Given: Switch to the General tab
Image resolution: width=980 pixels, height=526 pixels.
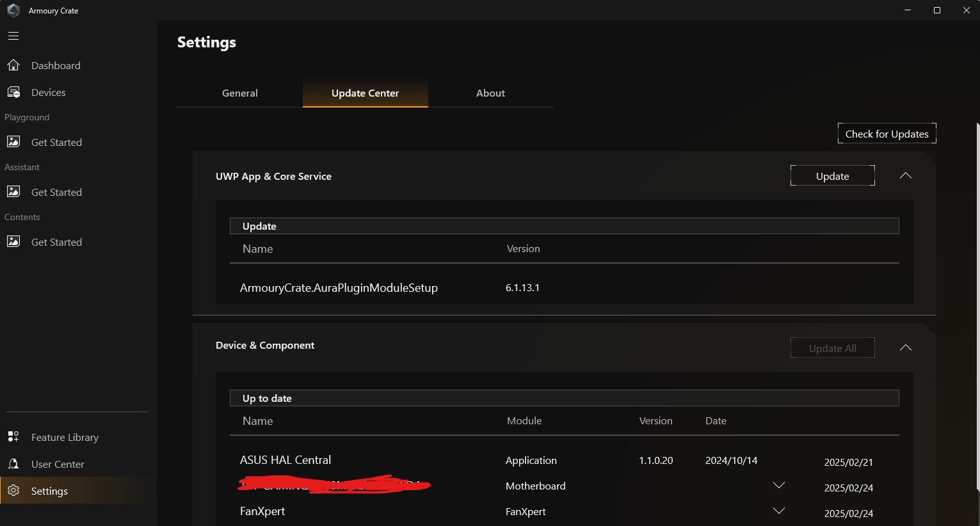Looking at the screenshot, I should point(239,93).
